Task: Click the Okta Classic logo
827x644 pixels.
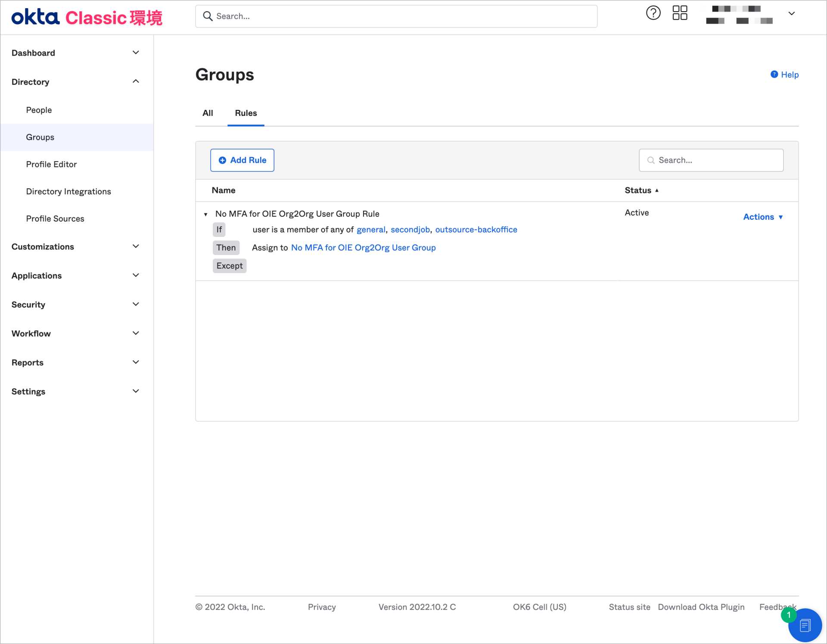Action: coord(86,17)
